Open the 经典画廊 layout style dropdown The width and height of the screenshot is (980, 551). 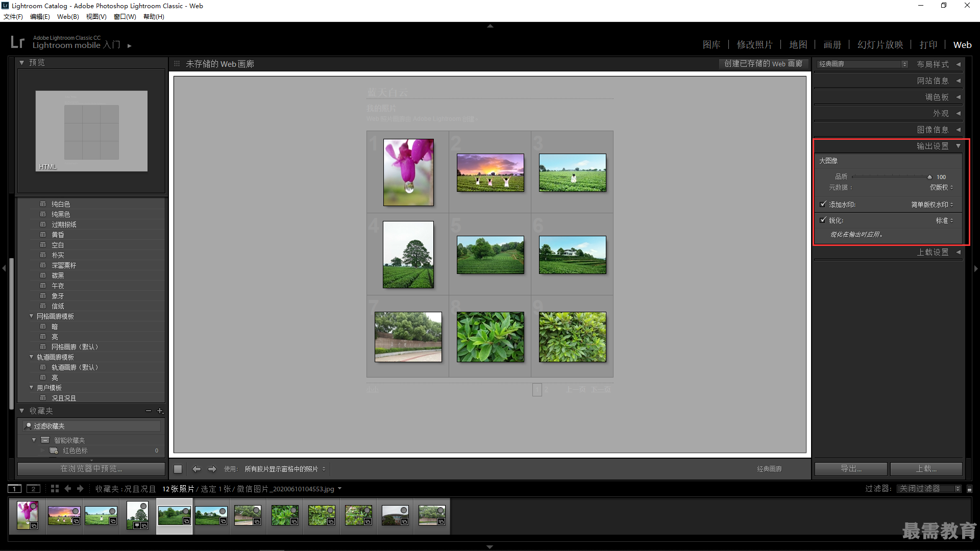tap(863, 64)
